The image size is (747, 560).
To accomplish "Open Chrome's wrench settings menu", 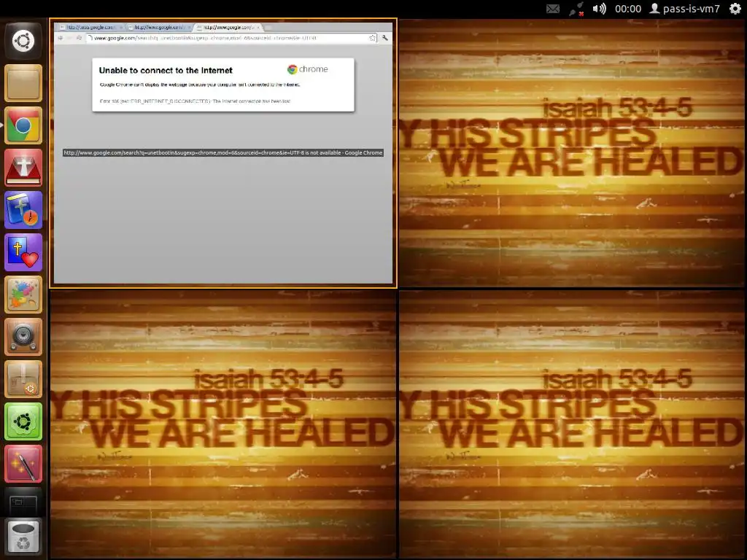I will pos(385,38).
